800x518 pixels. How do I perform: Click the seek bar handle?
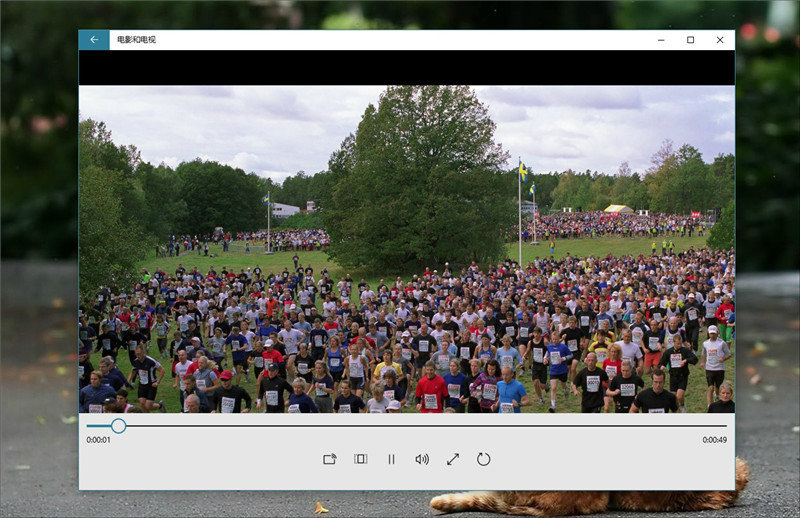[118, 426]
